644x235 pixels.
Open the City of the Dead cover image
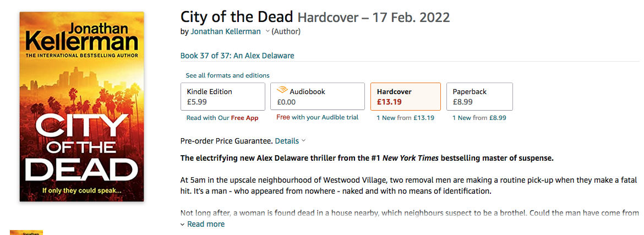tap(81, 106)
